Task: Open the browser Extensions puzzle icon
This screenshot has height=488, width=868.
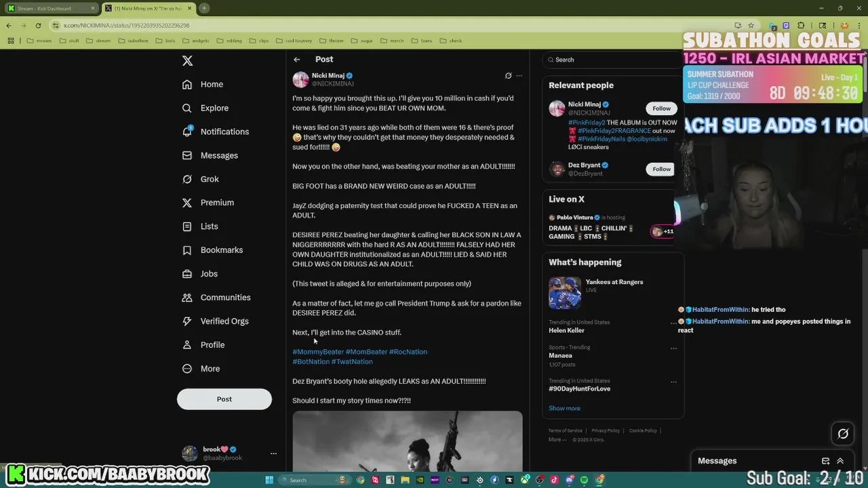Action: [x=801, y=25]
